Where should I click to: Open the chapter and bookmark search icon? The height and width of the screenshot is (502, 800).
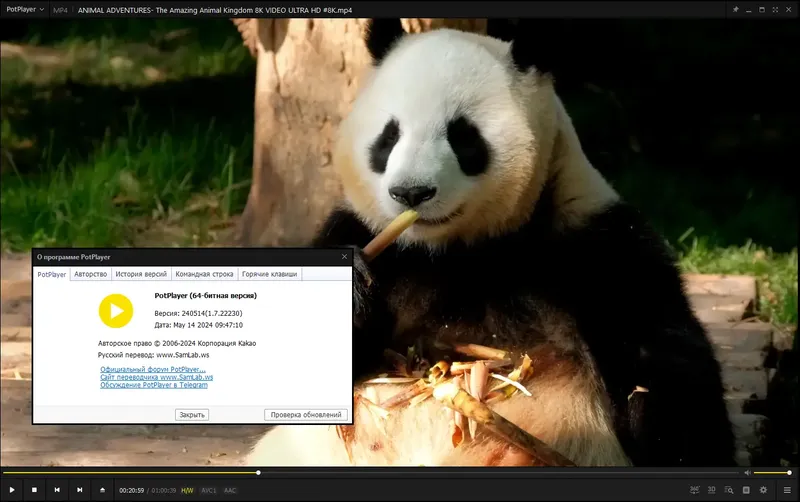729,490
